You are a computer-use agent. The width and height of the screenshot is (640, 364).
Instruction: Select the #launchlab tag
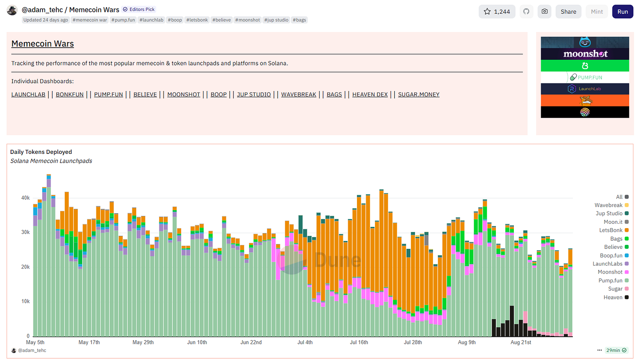pyautogui.click(x=152, y=20)
